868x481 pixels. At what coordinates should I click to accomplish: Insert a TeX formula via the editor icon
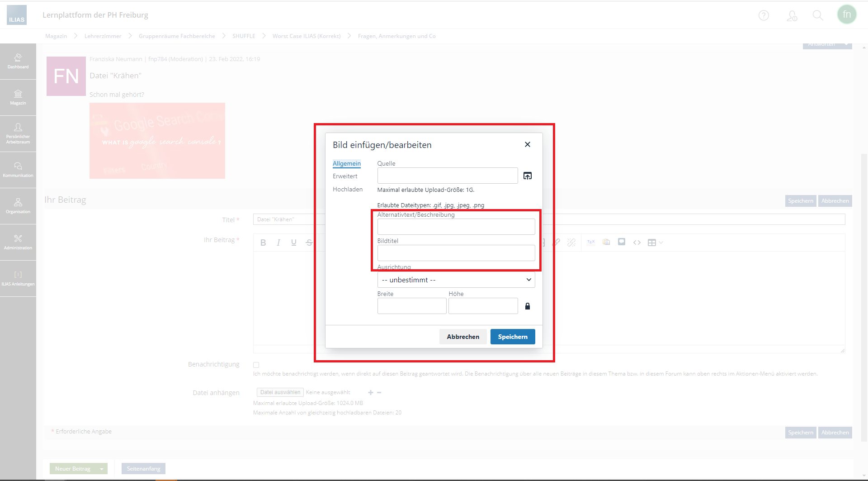[x=591, y=242]
